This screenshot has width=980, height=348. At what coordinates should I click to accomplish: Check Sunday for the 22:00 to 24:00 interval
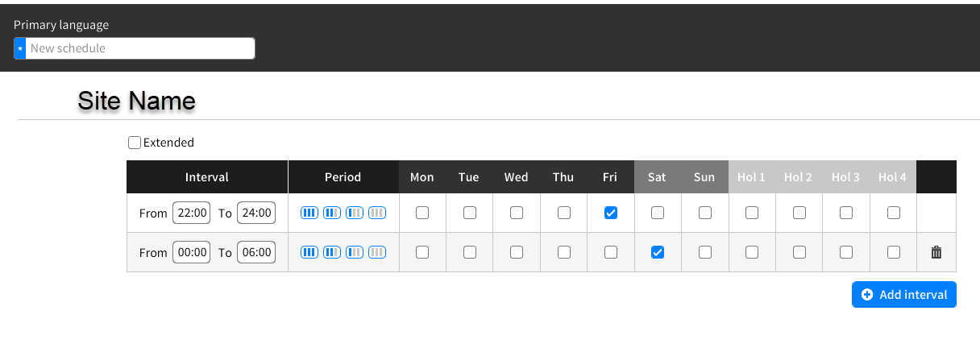pos(705,213)
